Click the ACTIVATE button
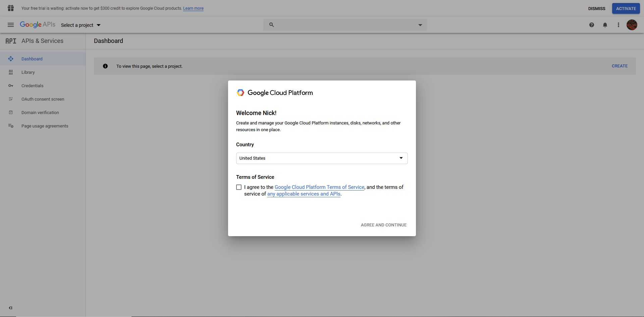The width and height of the screenshot is (644, 317). pos(626,8)
